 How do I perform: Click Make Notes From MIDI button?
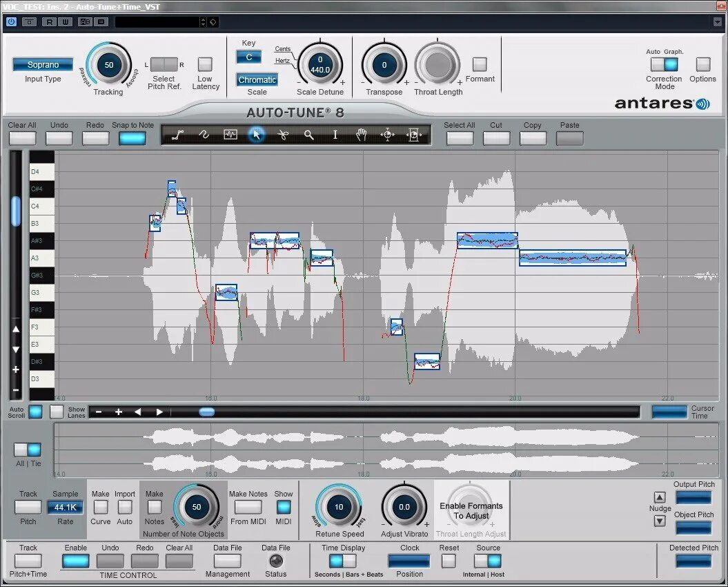248,507
